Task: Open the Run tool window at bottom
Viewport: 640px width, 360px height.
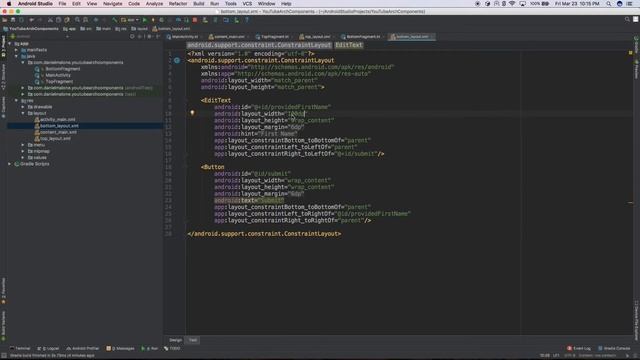Action: tap(150, 348)
